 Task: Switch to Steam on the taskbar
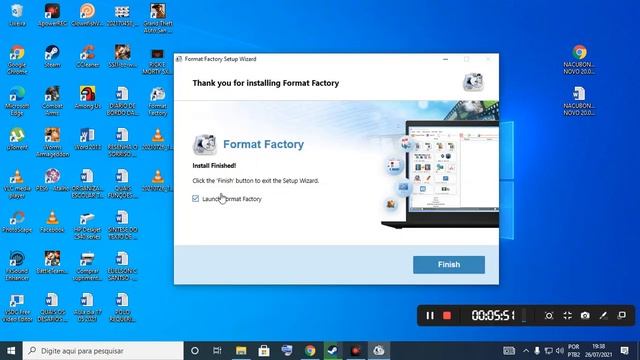click(x=333, y=351)
